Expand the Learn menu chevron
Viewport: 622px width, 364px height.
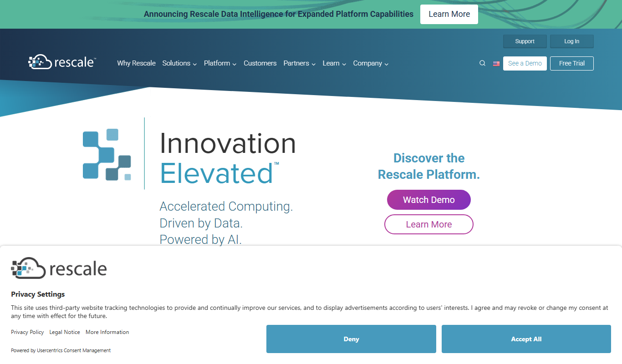(x=344, y=64)
